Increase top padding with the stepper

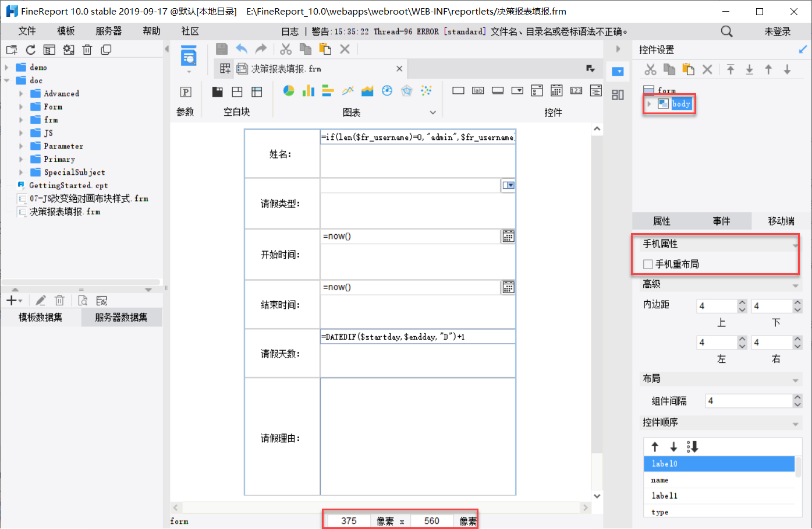tap(742, 302)
